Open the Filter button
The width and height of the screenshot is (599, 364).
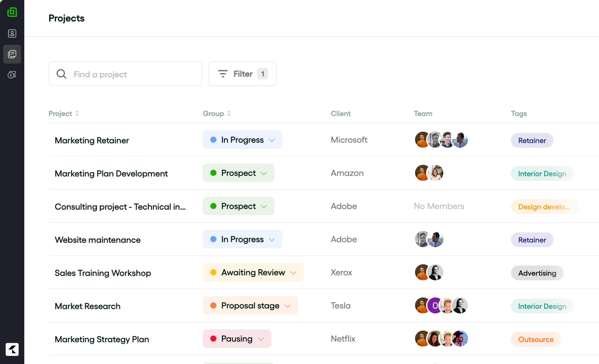(242, 74)
